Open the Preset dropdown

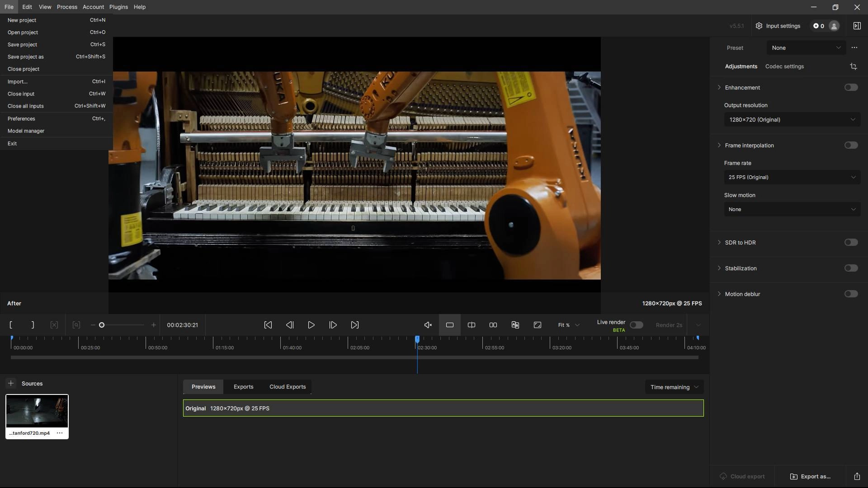point(806,47)
